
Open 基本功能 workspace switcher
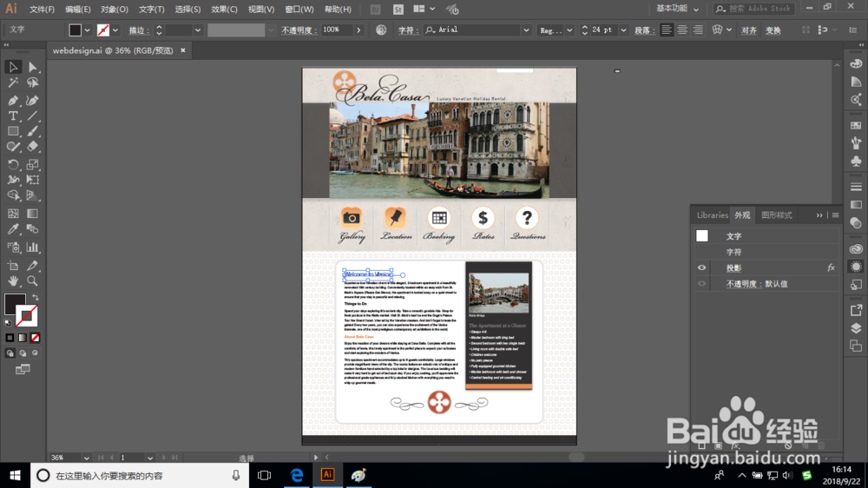coord(677,9)
